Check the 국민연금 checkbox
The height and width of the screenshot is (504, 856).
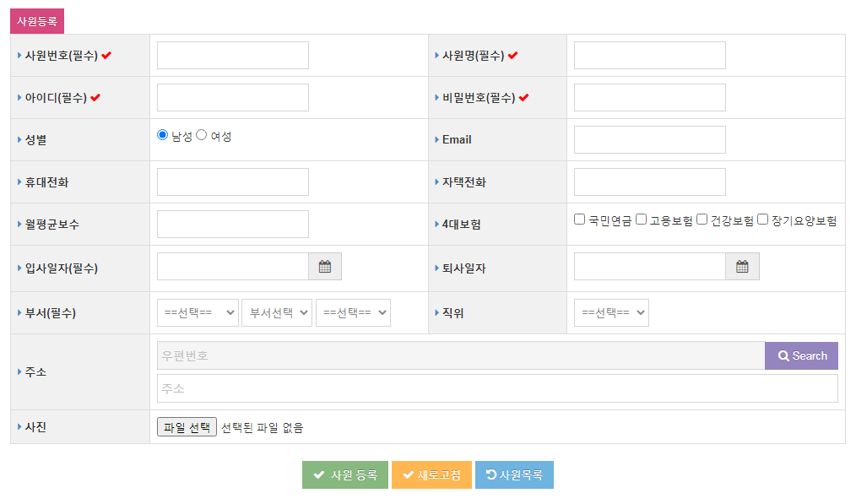(580, 219)
